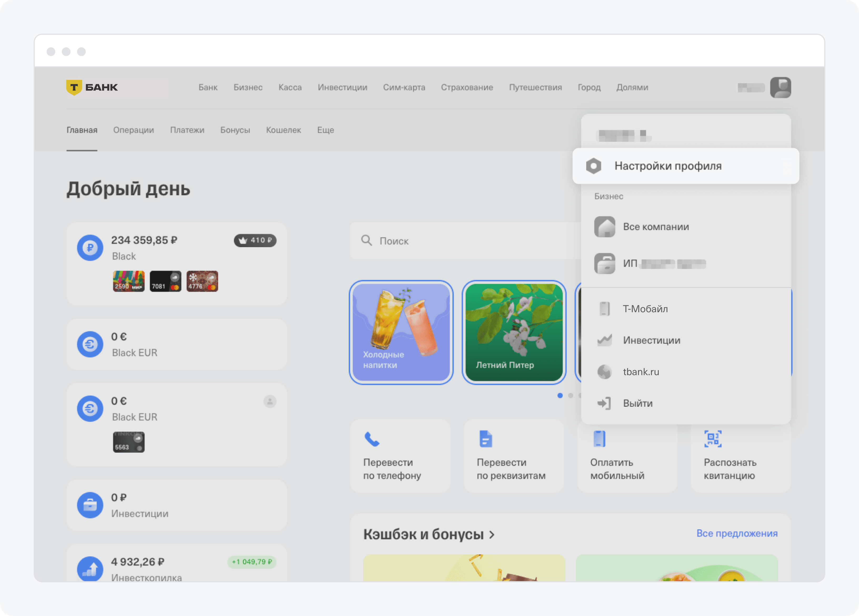Image resolution: width=859 pixels, height=616 pixels.
Task: Select the first carousel pagination dot
Action: 560,395
